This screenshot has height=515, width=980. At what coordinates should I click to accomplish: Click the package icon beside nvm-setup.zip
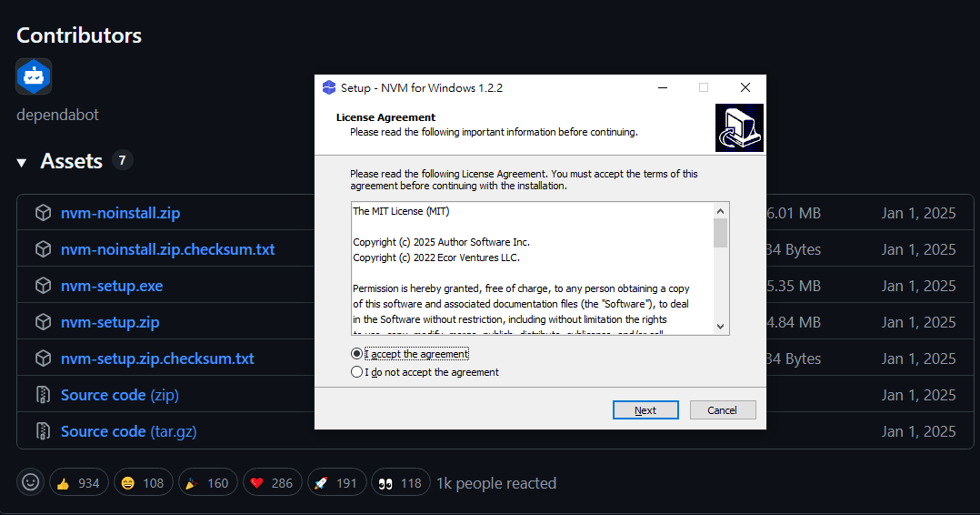point(43,321)
